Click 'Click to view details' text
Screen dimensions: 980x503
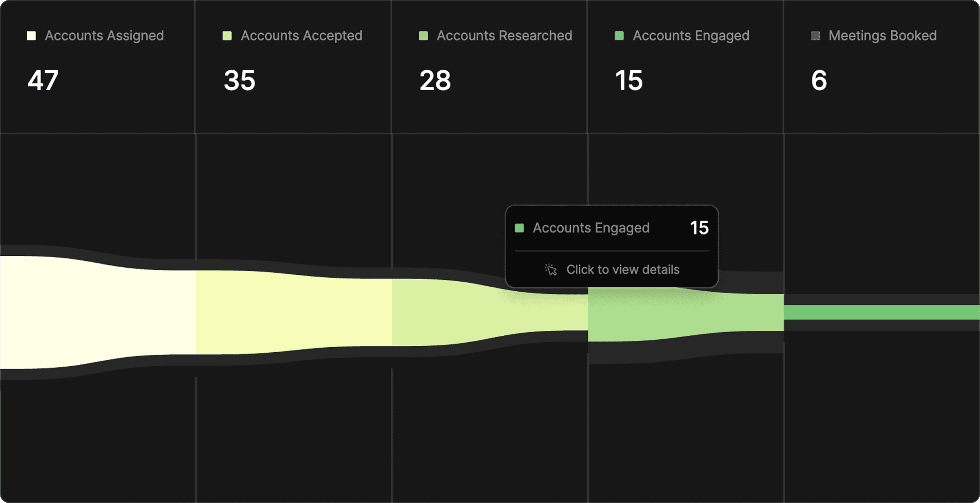[x=622, y=269]
